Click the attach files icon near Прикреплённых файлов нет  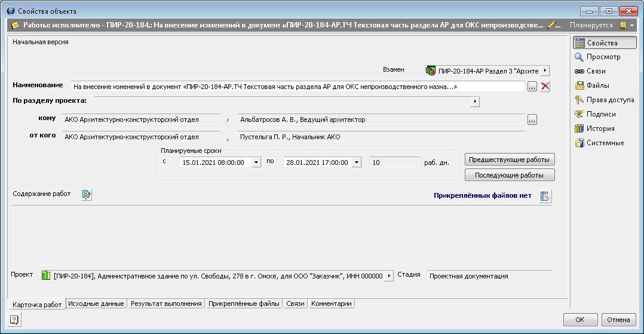click(x=544, y=196)
